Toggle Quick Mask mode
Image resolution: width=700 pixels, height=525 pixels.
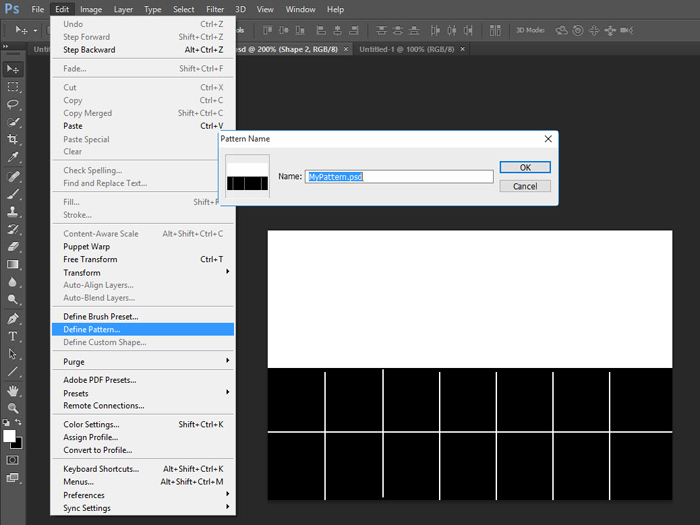pyautogui.click(x=13, y=459)
